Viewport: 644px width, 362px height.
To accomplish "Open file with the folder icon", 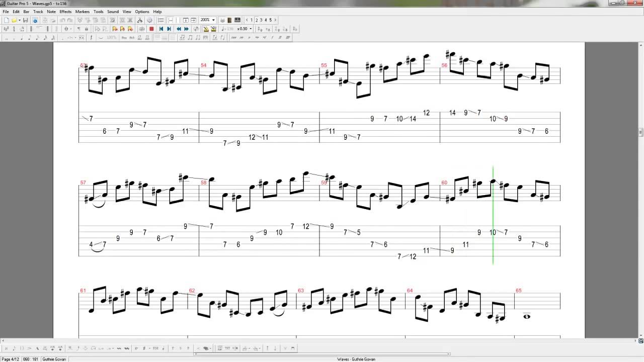I will click(x=14, y=20).
